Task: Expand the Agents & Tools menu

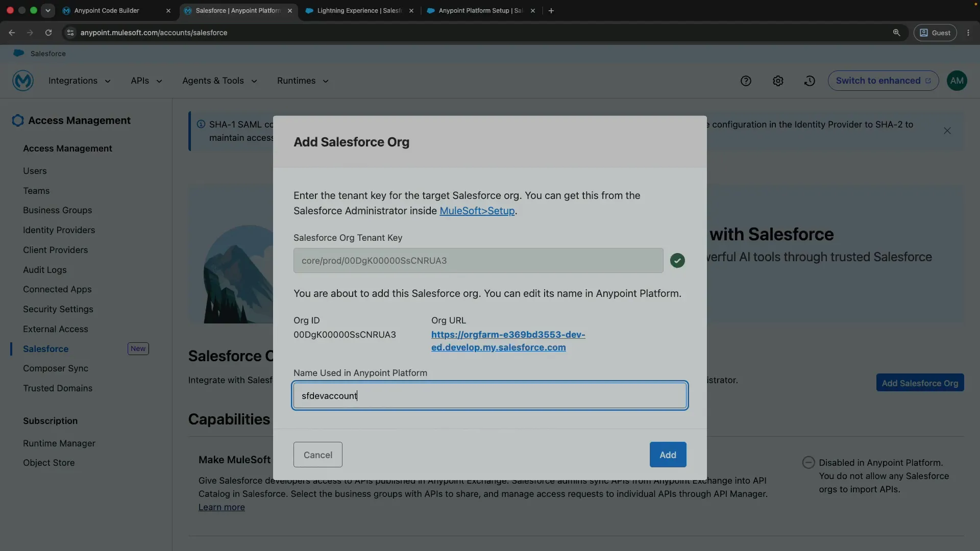Action: click(220, 81)
